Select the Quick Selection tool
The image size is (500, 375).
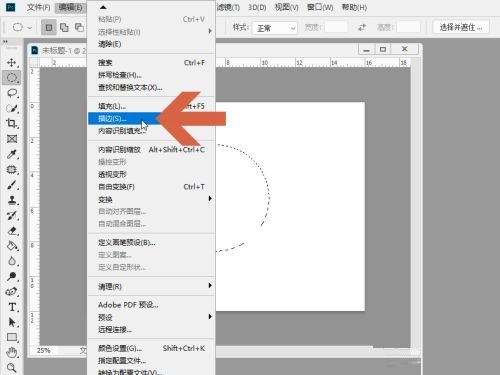[12, 108]
